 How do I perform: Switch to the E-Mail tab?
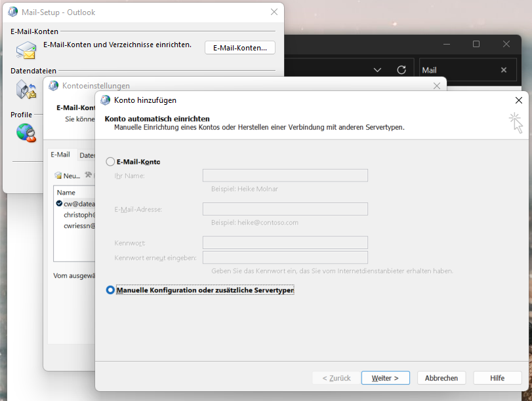(60, 155)
